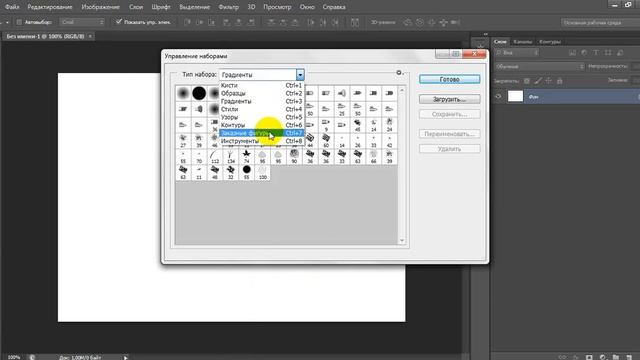Open the Справка menu
Viewport: 640px width, 360px height.
tap(334, 7)
